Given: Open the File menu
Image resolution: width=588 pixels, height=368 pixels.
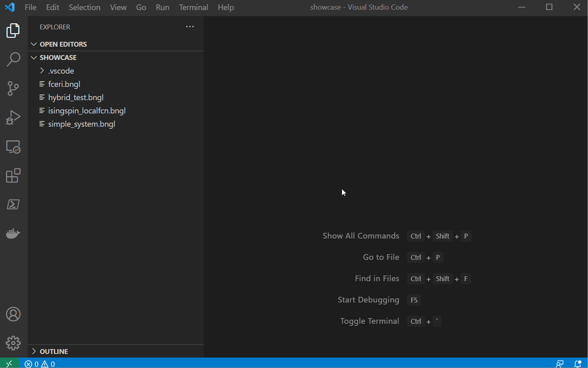Looking at the screenshot, I should click(31, 7).
